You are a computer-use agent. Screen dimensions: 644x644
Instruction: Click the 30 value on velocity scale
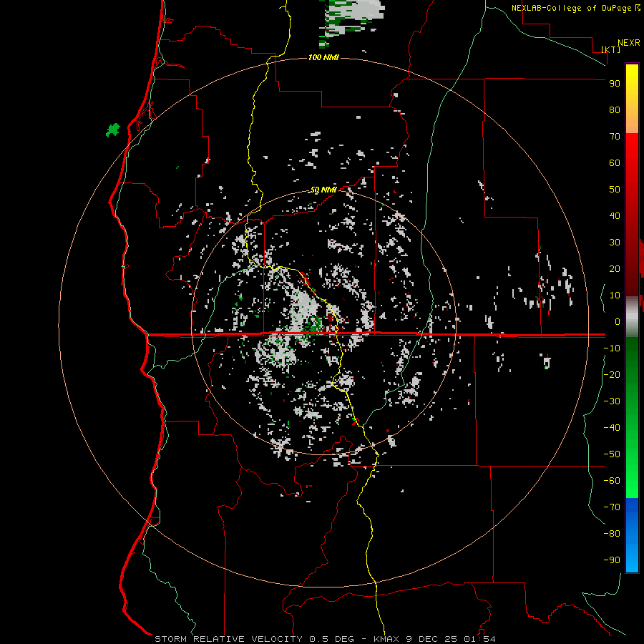pos(615,243)
